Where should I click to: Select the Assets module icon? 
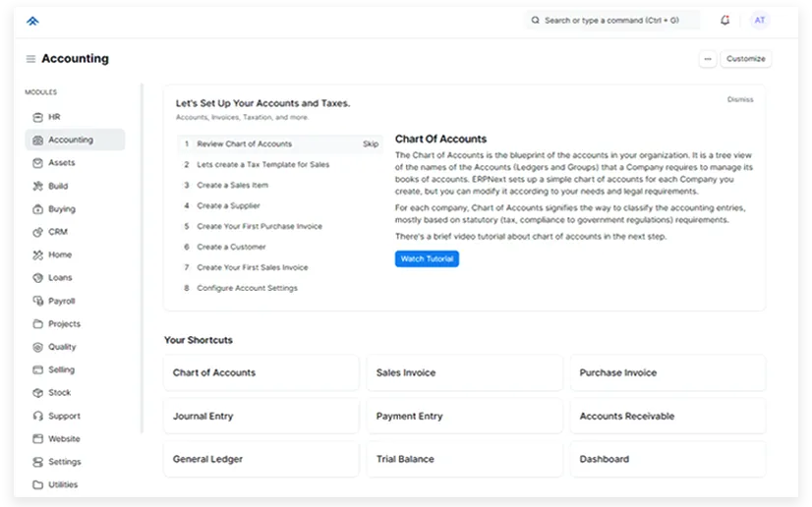tap(37, 163)
